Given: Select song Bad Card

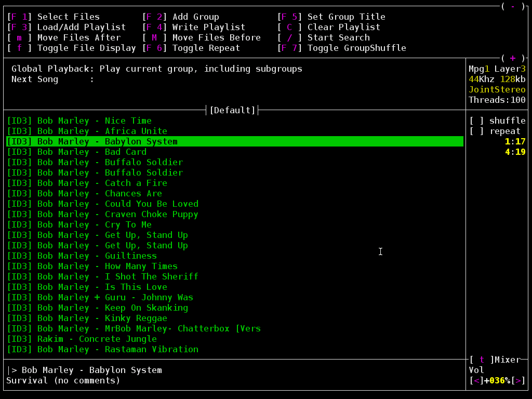Looking at the screenshot, I should (x=235, y=152).
